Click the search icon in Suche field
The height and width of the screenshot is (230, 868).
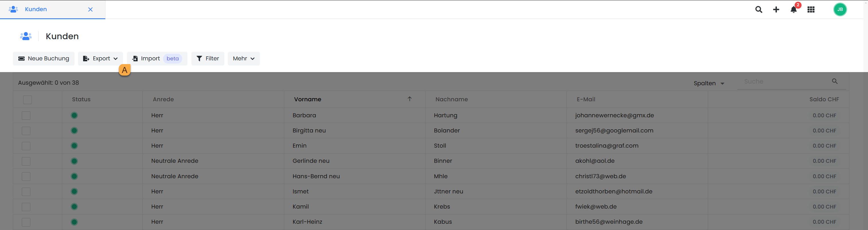[x=835, y=81]
